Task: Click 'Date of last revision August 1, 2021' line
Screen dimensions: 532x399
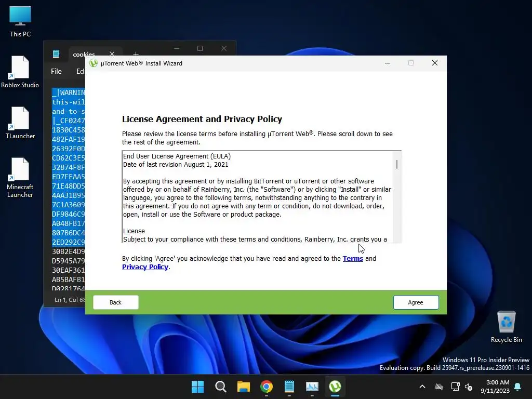Action: [176, 165]
